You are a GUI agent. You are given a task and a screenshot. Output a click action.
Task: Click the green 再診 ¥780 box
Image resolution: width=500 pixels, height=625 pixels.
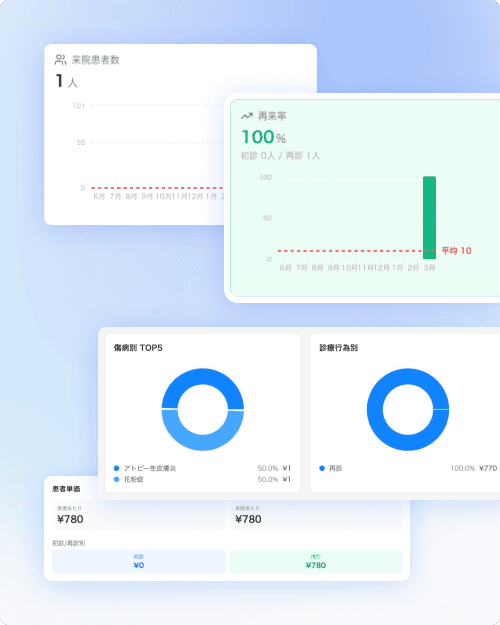(316, 562)
